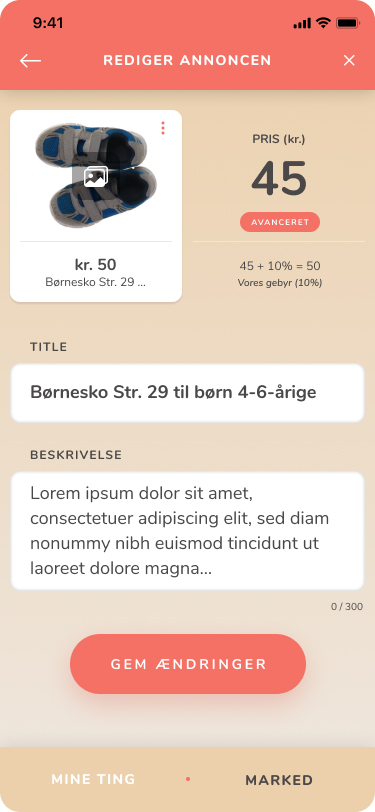Image resolution: width=375 pixels, height=812 pixels.
Task: Tap the 9:41 clock in status bar
Action: pos(48,23)
